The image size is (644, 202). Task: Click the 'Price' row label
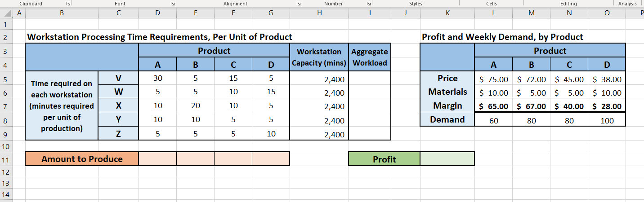tap(447, 79)
